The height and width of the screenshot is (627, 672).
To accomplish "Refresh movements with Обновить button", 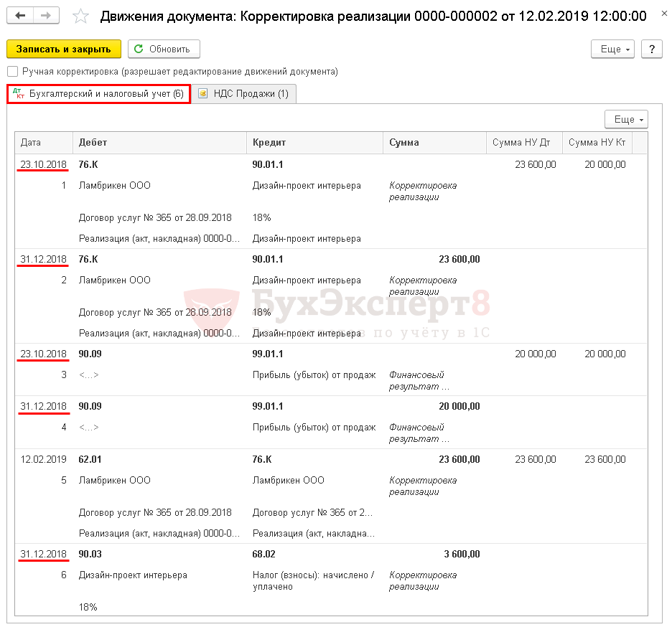I will coord(164,49).
